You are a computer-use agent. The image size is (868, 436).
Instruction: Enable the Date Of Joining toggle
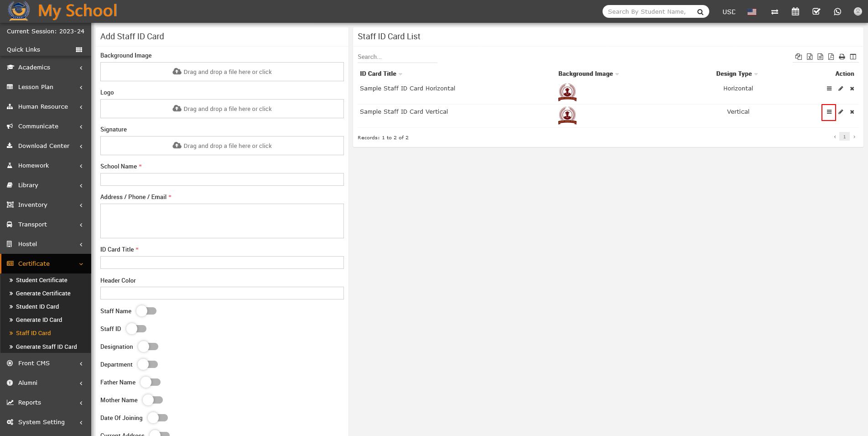pyautogui.click(x=157, y=418)
